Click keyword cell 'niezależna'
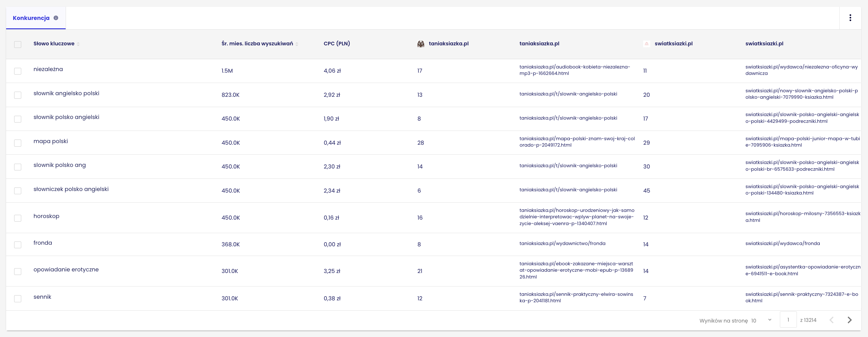This screenshot has width=868, height=337. 48,69
